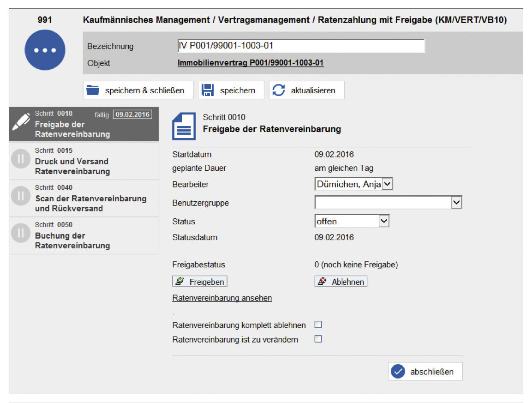Click the pause icon of Schritt 0015
This screenshot has width=532, height=403.
(x=20, y=159)
